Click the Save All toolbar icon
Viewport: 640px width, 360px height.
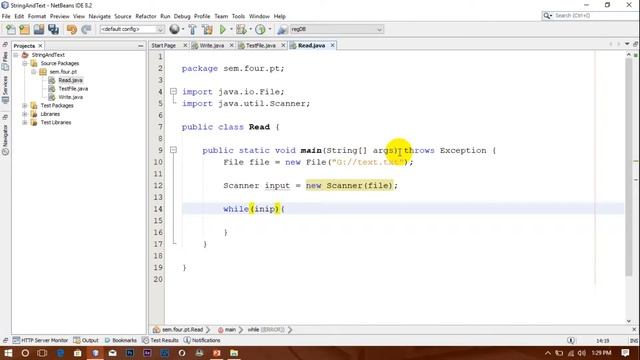pyautogui.click(x=53, y=29)
